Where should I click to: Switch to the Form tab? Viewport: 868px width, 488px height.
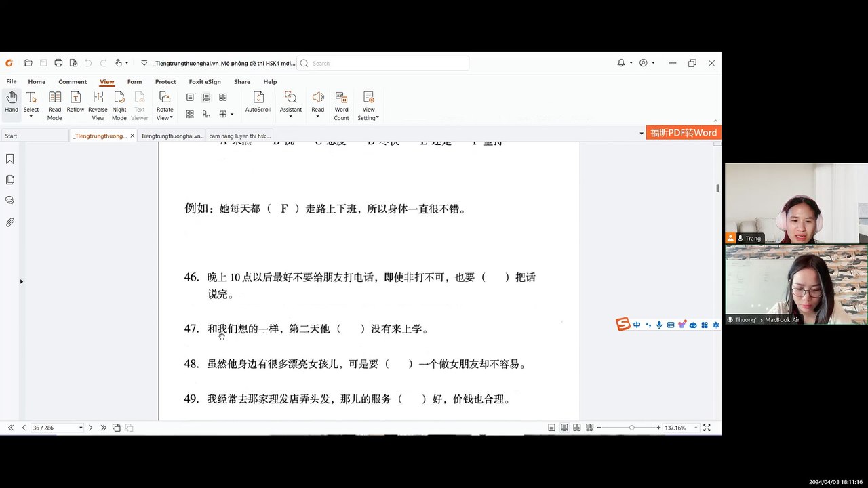click(134, 82)
